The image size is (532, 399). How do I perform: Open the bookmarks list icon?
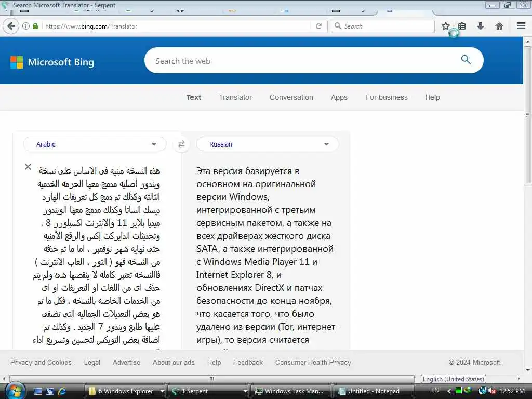(462, 26)
